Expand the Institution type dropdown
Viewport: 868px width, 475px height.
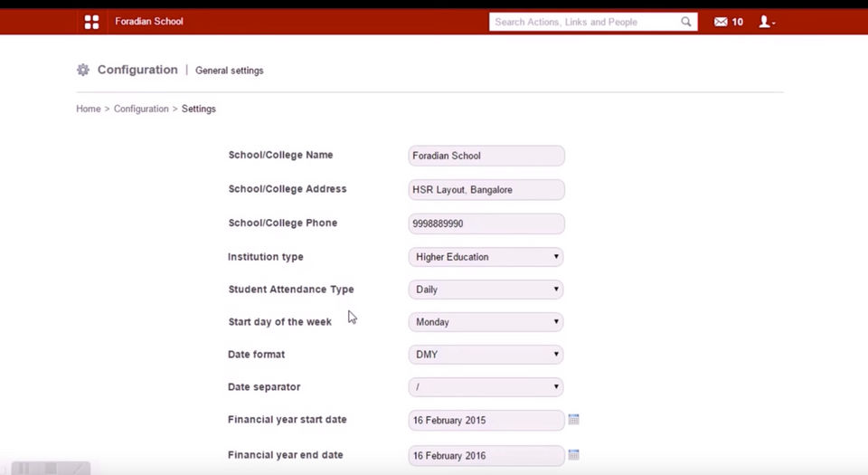pos(486,257)
